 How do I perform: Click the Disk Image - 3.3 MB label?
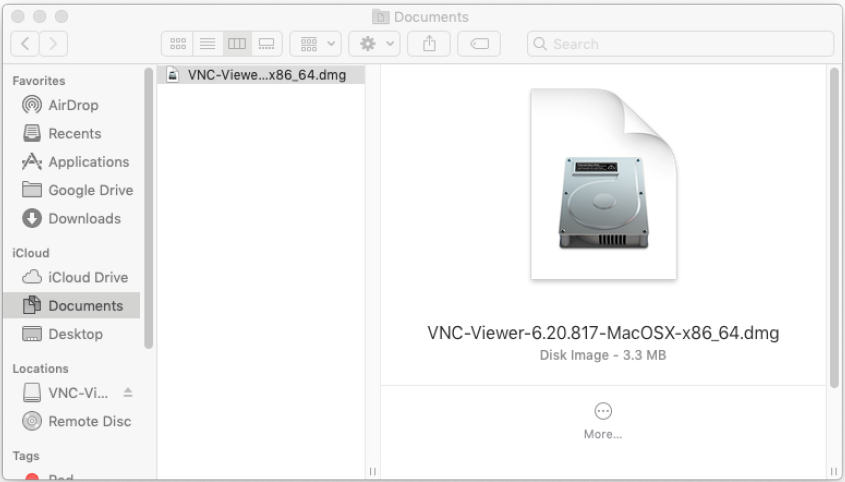point(603,355)
